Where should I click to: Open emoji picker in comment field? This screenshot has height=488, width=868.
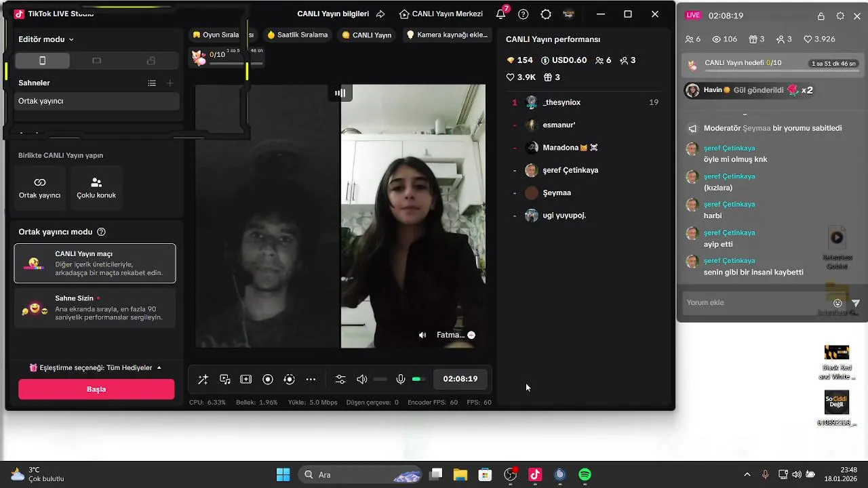[837, 303]
